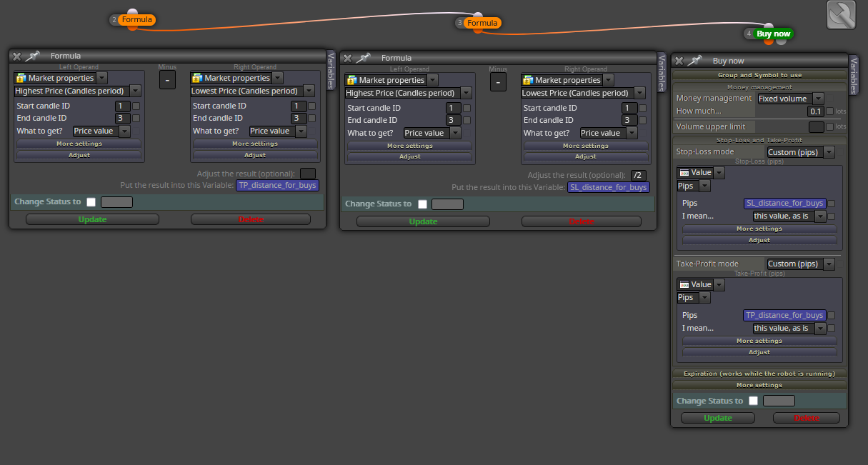Pin the SL_distance_for_buys Formula panel
Viewport: 868px width, 465px height.
click(x=363, y=58)
